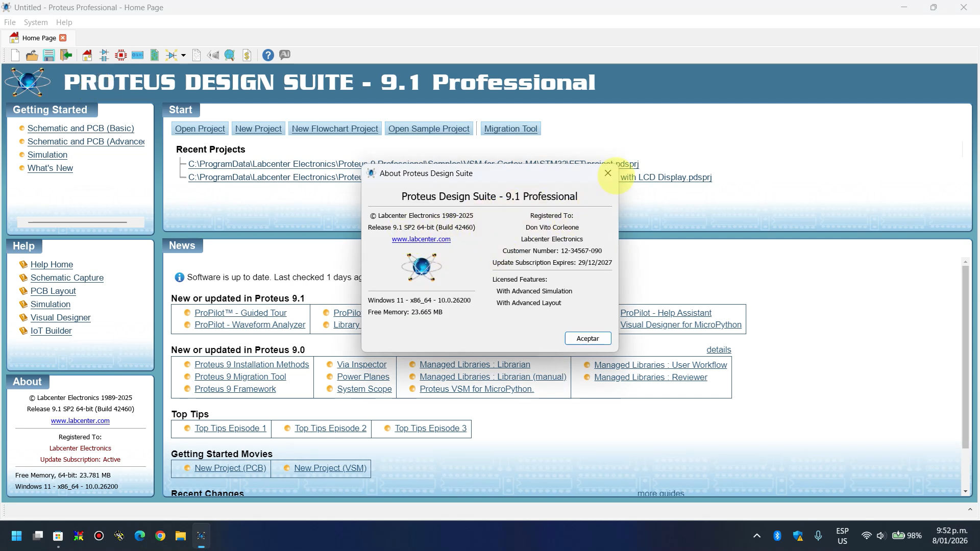The height and width of the screenshot is (551, 980).
Task: Open the System menu
Action: pyautogui.click(x=36, y=22)
